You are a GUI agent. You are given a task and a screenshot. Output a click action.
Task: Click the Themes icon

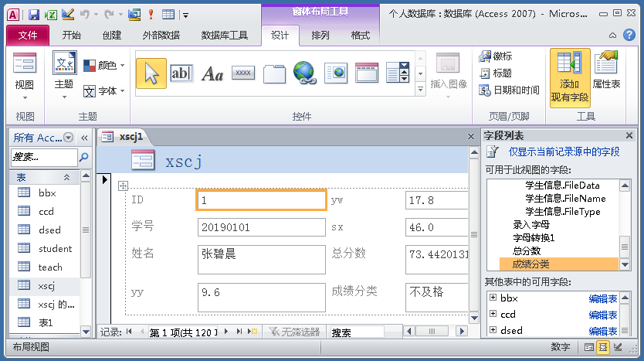(x=65, y=63)
